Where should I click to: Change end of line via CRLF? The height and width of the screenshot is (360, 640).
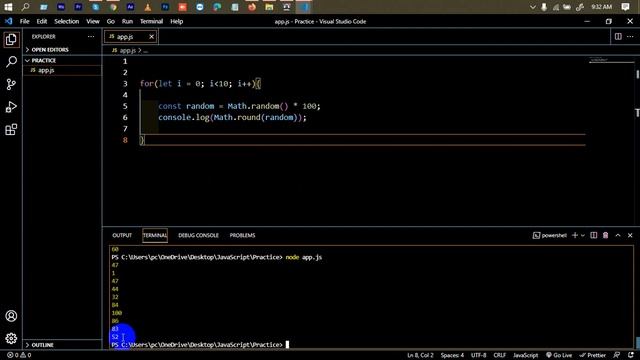tap(500, 355)
